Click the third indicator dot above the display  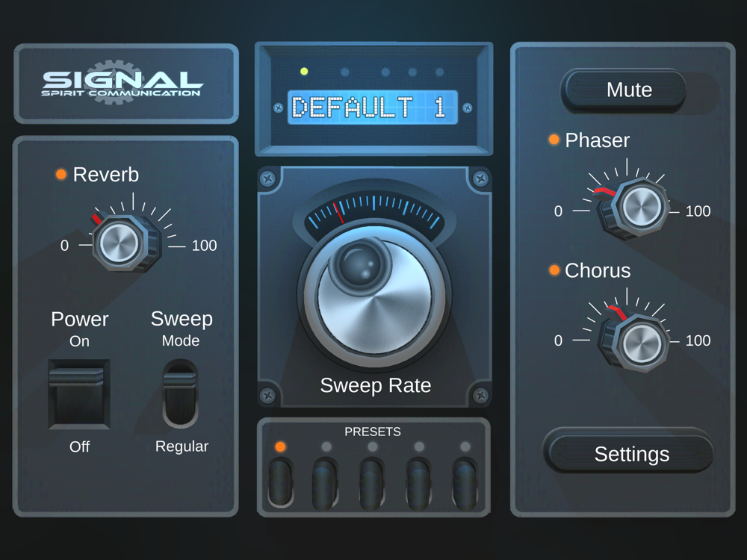click(385, 72)
